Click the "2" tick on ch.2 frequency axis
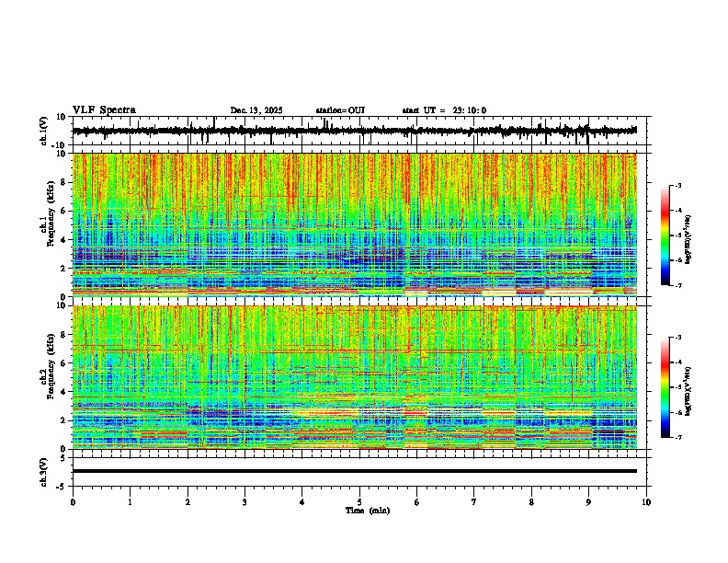The image size is (728, 563). [x=63, y=420]
